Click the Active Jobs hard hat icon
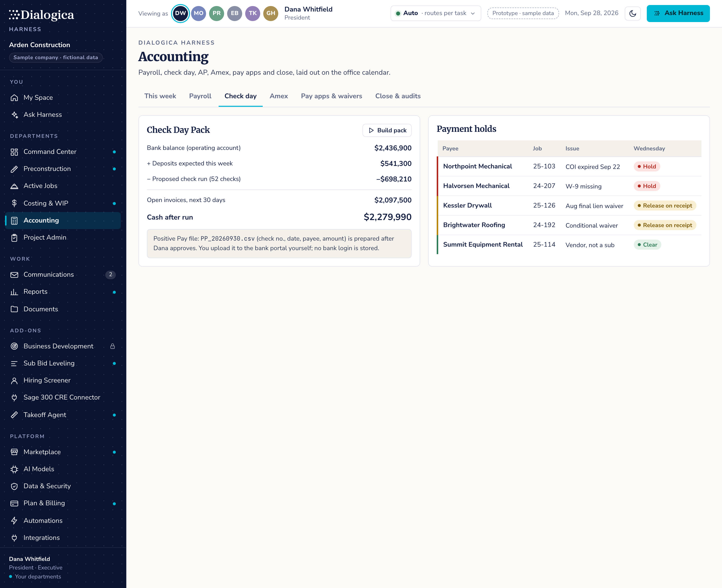The image size is (722, 588). pyautogui.click(x=14, y=186)
